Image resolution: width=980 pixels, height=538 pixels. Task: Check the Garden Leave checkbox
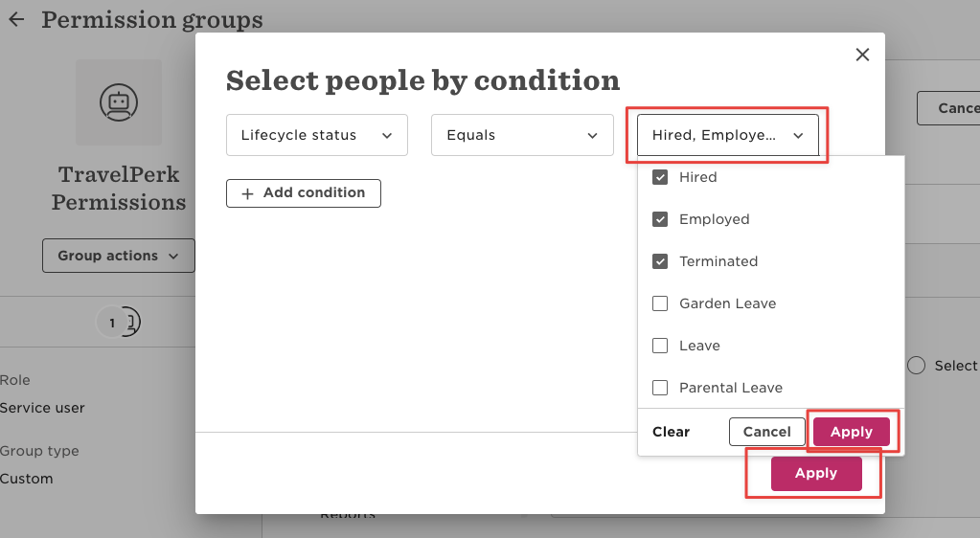point(660,303)
